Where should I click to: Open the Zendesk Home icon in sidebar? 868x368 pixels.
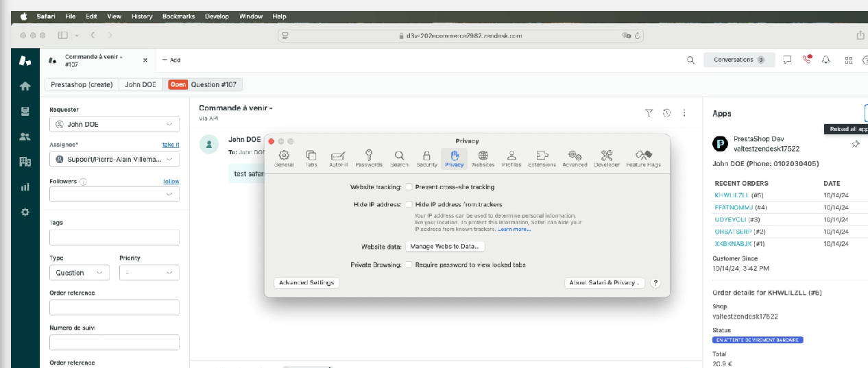pos(25,86)
